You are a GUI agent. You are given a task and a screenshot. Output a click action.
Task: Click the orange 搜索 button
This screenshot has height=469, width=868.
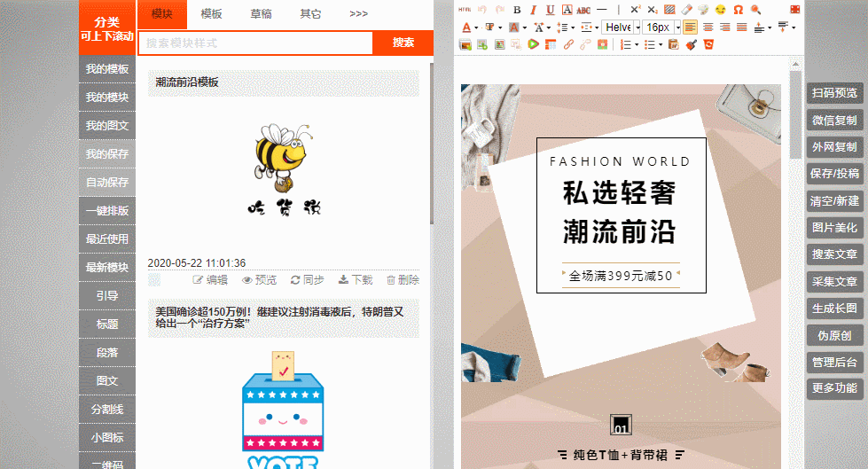coord(403,43)
